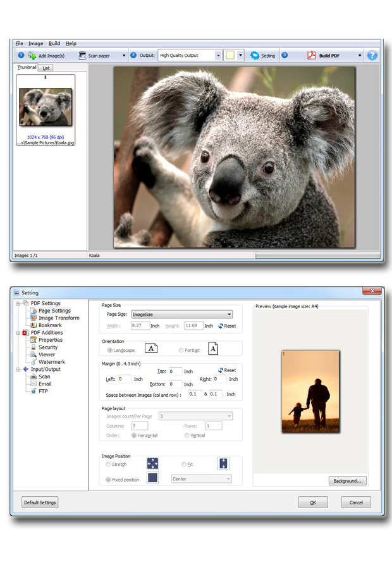Open the Scan paper dropdown arrow
Viewport: 392px width, 574px height.
tap(123, 56)
